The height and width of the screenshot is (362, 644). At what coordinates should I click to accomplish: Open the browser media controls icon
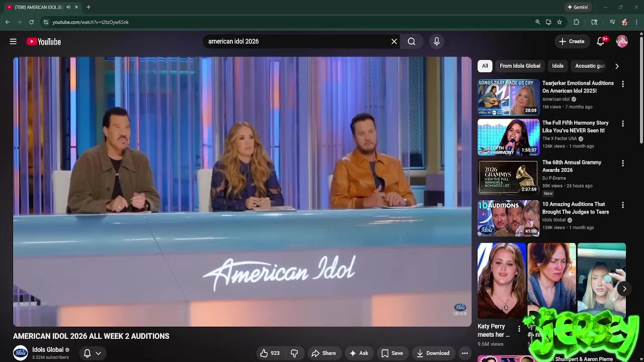pyautogui.click(x=612, y=22)
